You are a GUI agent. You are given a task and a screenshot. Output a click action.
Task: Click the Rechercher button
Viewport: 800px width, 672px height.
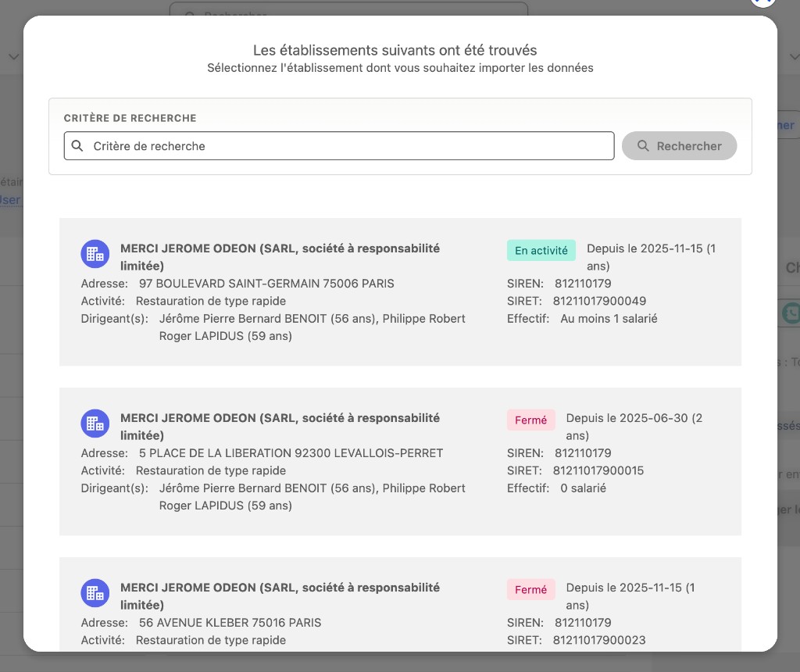pos(679,146)
